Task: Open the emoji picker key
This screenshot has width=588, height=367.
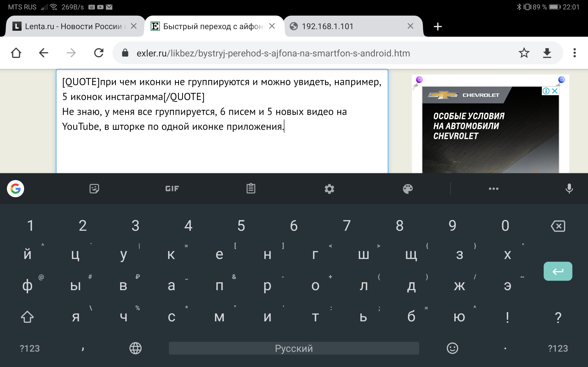Action: pyautogui.click(x=452, y=348)
